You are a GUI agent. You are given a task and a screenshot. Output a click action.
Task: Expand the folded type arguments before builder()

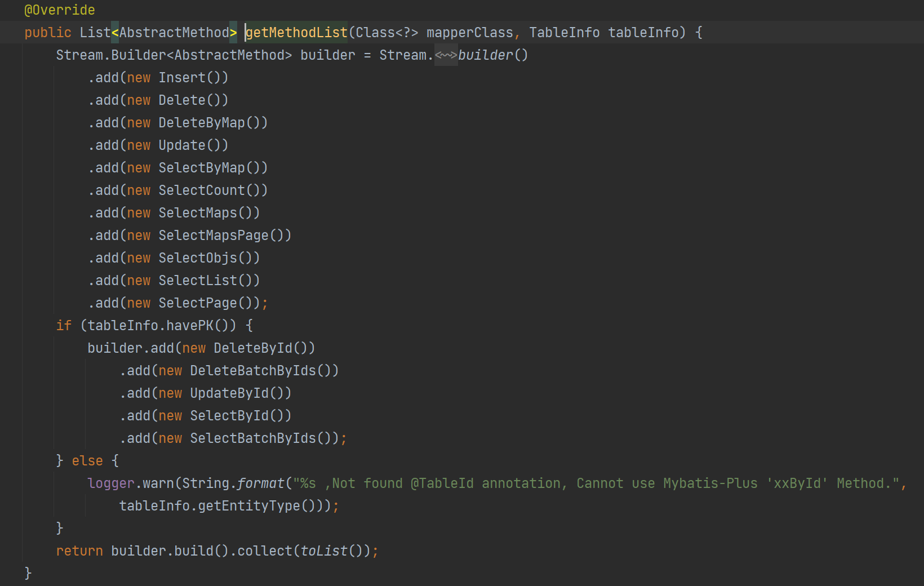pos(446,55)
